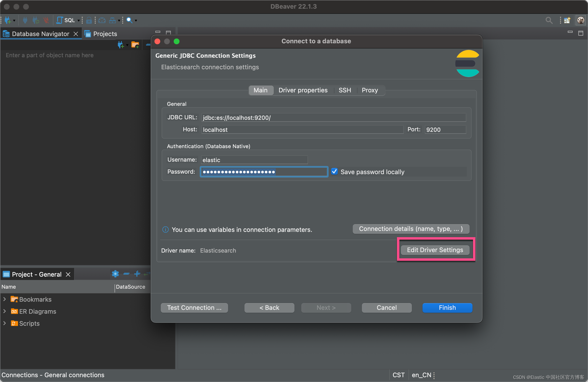Create a new connection folder in Database Navigator
The image size is (588, 382).
coord(135,45)
